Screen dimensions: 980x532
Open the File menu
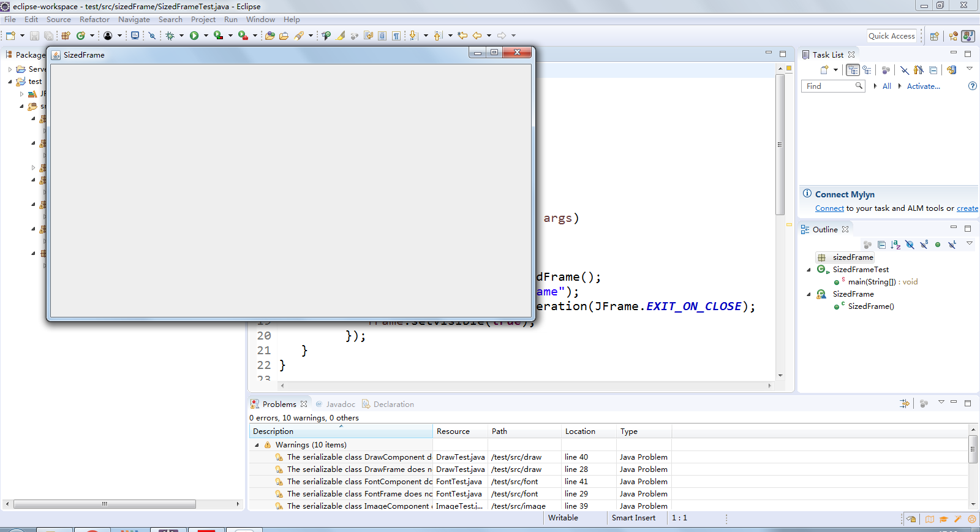tap(10, 20)
